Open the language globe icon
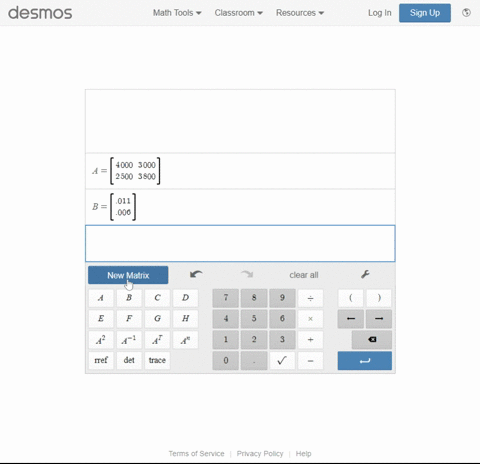Viewport: 480px width, 464px height. pyautogui.click(x=466, y=13)
